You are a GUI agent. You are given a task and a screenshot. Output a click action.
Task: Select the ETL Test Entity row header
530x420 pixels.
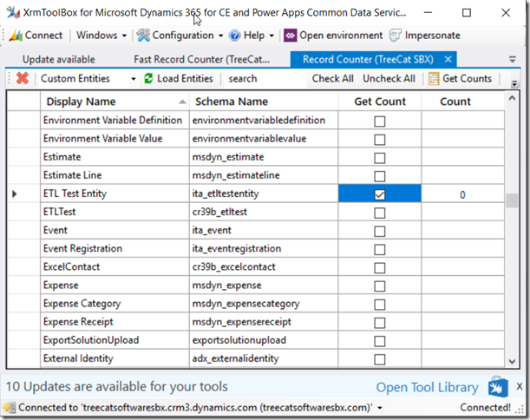(23, 194)
